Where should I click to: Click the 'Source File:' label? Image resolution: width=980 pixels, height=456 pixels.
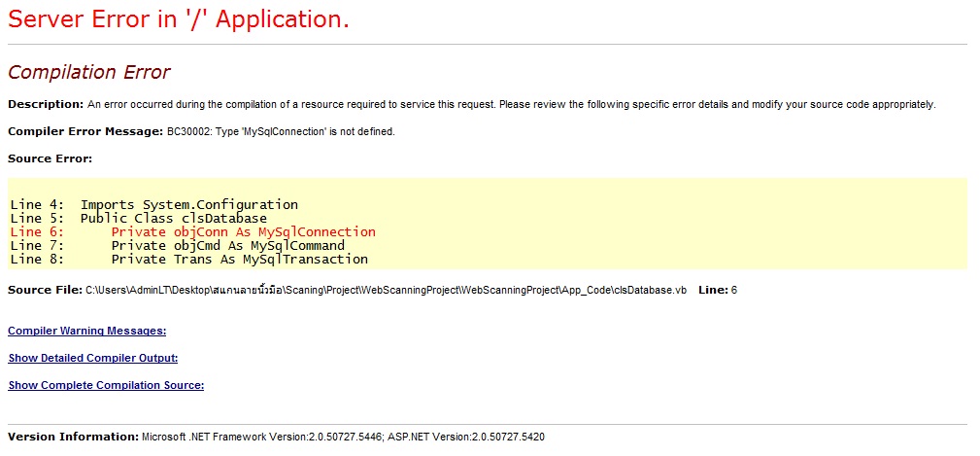45,291
